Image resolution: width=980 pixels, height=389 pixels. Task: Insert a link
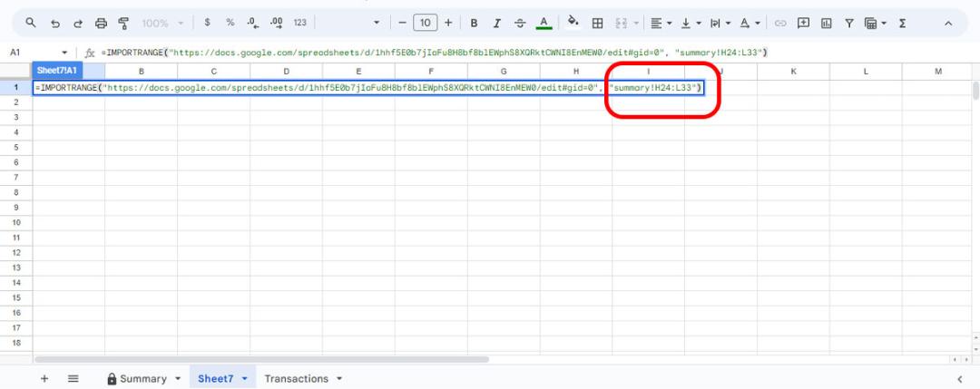780,23
